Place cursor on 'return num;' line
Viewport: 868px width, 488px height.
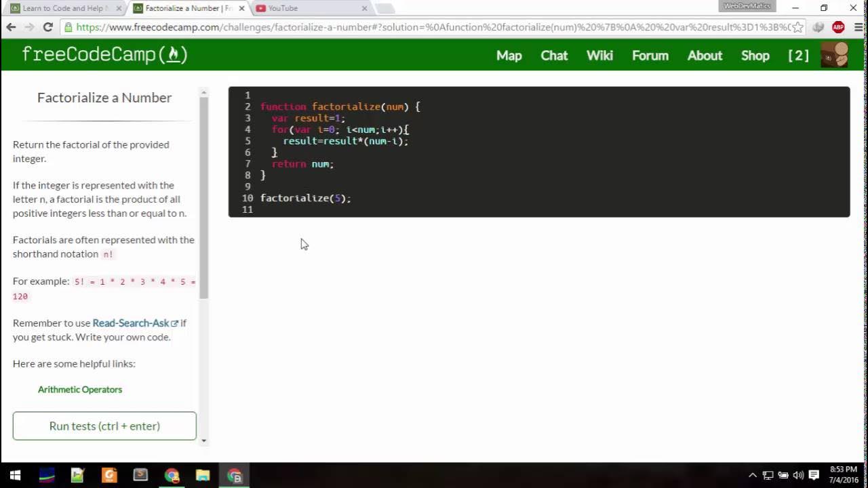pos(302,164)
